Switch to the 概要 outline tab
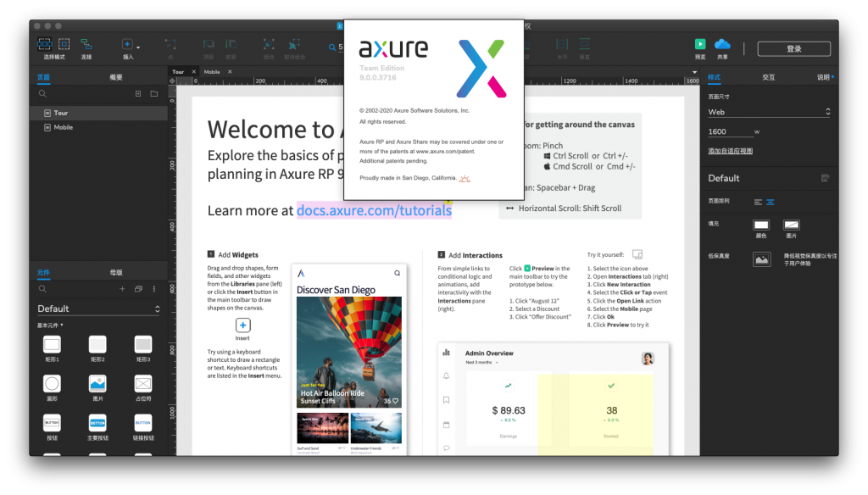 pos(115,77)
